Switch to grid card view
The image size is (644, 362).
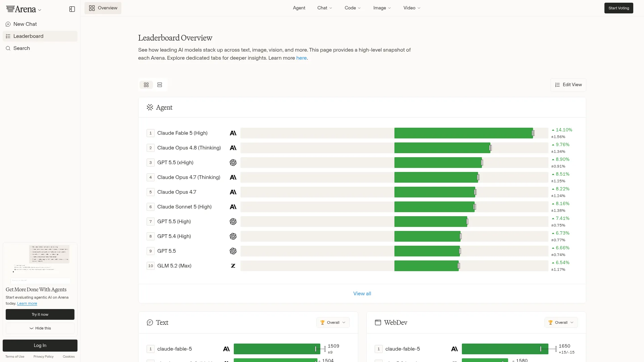[146, 85]
